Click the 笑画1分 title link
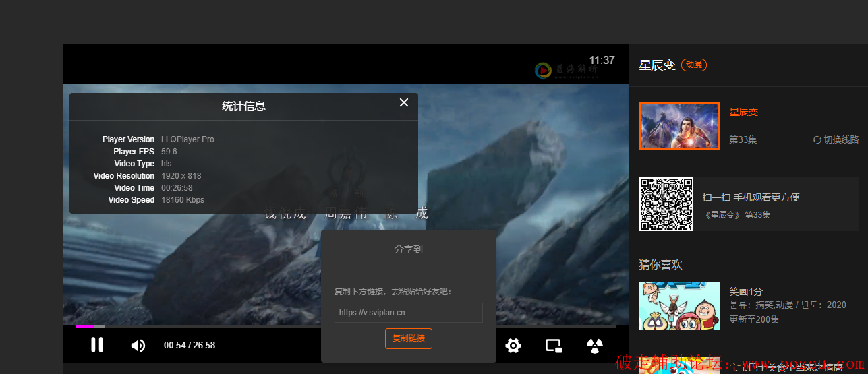 [746, 292]
